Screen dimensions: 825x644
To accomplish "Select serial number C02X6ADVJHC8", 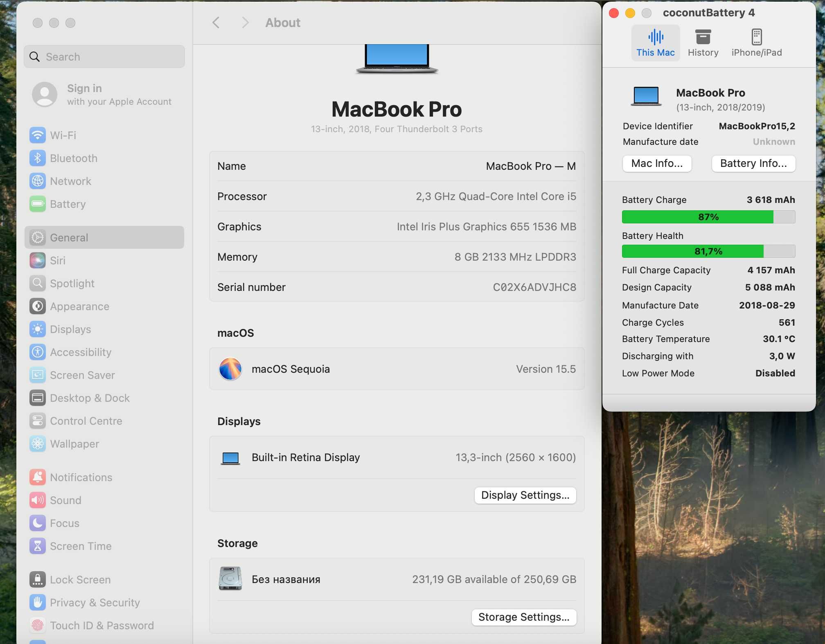I will [534, 287].
